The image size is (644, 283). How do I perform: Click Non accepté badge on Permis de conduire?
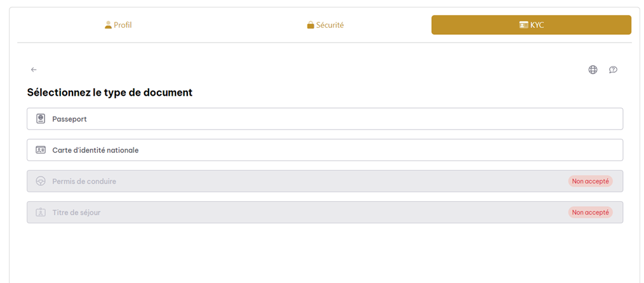coord(590,181)
